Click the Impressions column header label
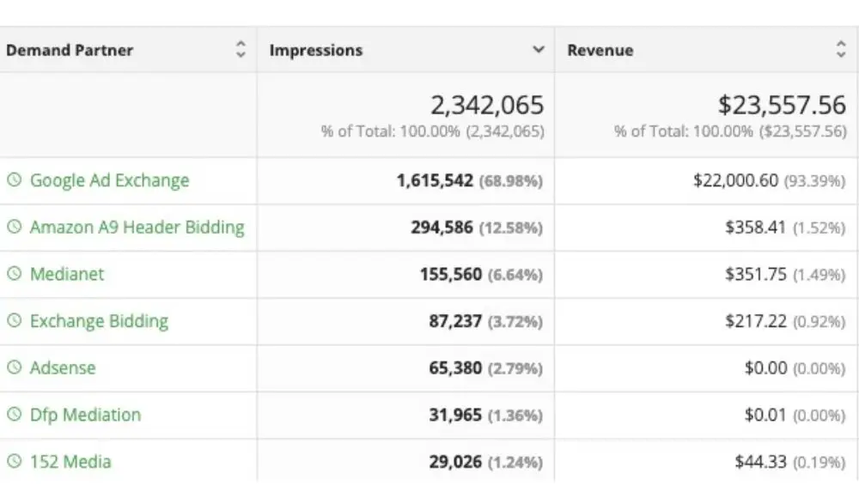The height and width of the screenshot is (504, 859). coord(315,50)
